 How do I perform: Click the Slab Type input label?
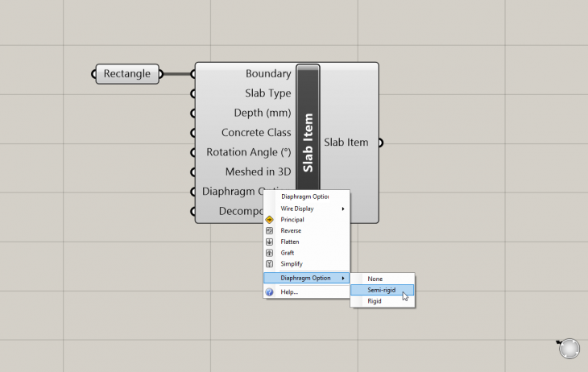[x=267, y=93]
